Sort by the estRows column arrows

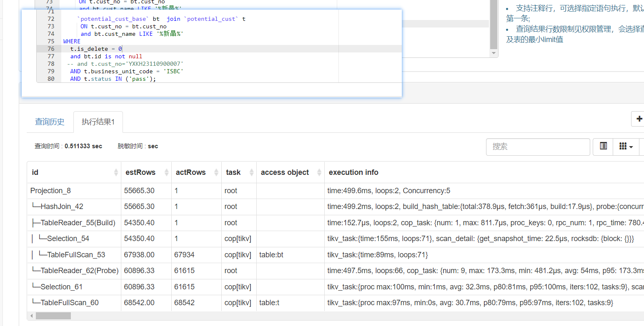[x=166, y=172]
